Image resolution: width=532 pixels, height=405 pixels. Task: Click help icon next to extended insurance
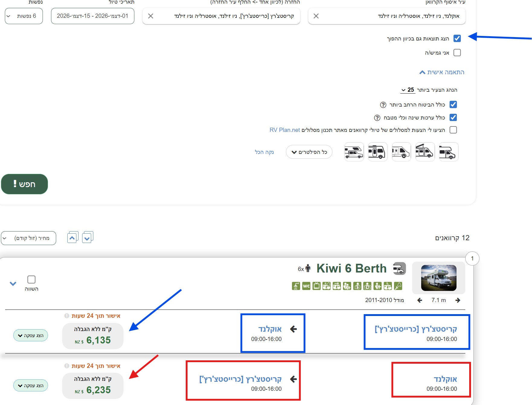pos(383,105)
